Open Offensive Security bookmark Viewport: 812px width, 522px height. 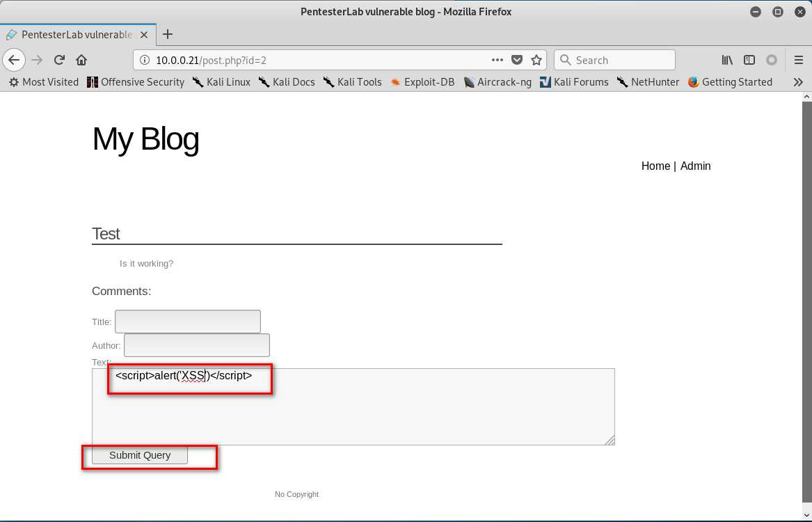click(136, 82)
